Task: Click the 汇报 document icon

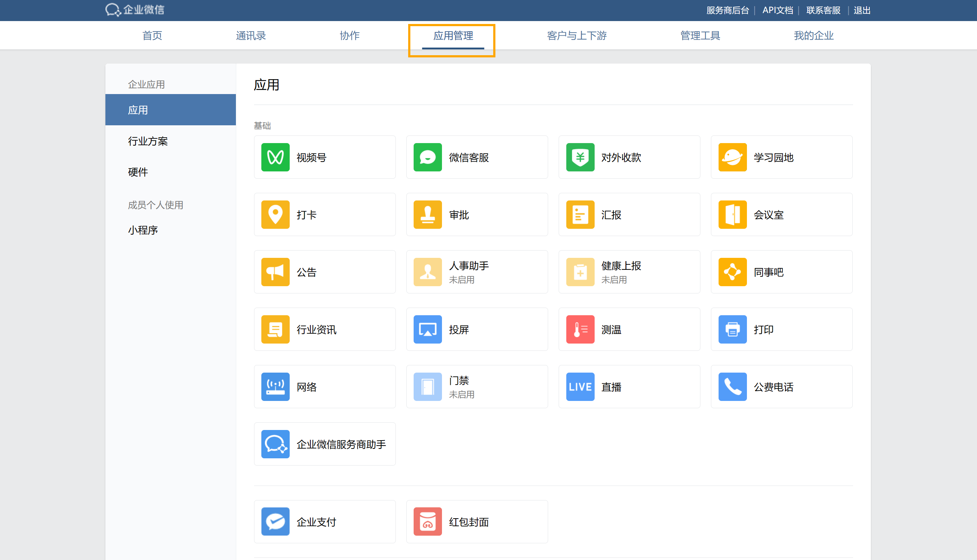Action: pos(580,215)
